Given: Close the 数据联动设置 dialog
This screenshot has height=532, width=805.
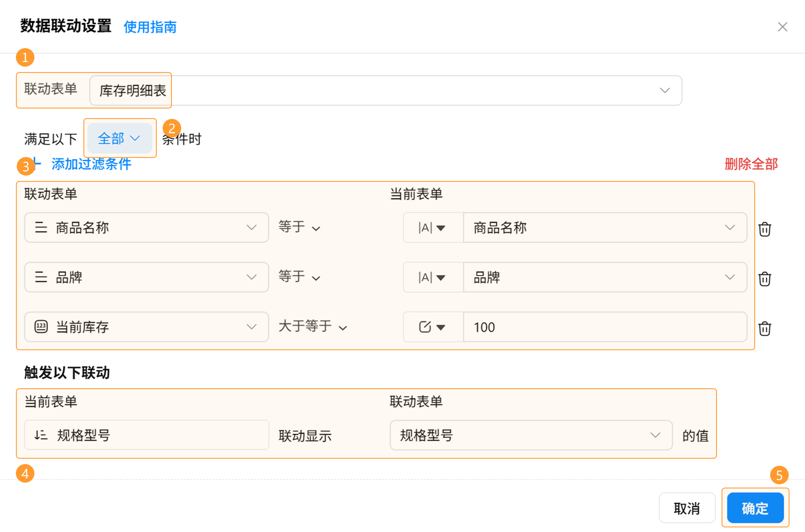Looking at the screenshot, I should (x=782, y=27).
